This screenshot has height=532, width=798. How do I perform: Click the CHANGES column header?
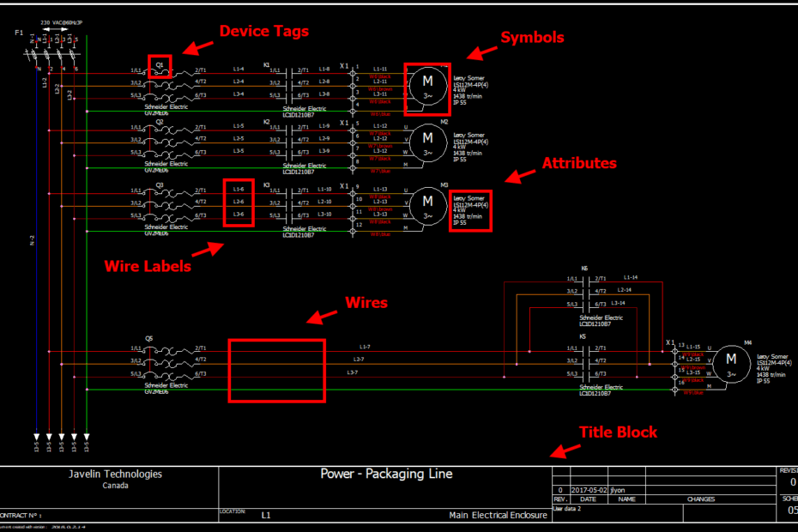pyautogui.click(x=701, y=499)
